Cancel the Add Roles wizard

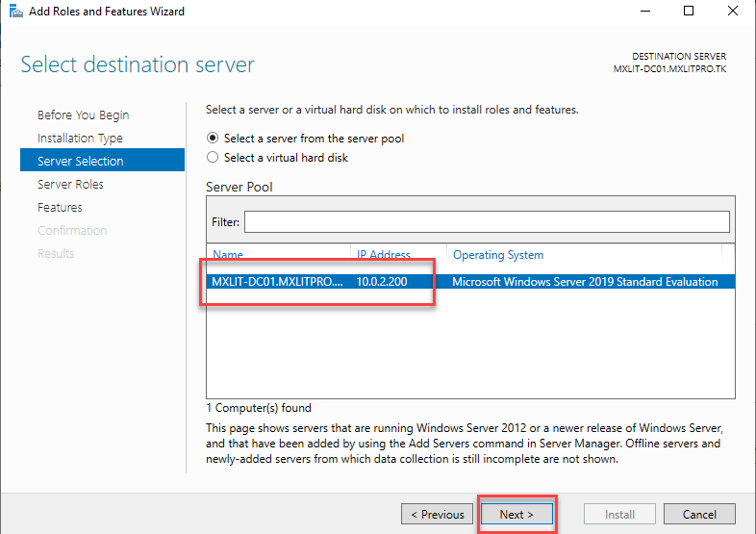pos(699,514)
